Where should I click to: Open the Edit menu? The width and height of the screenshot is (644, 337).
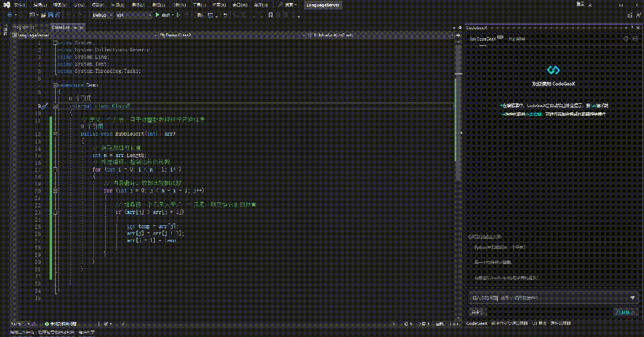pos(39,5)
